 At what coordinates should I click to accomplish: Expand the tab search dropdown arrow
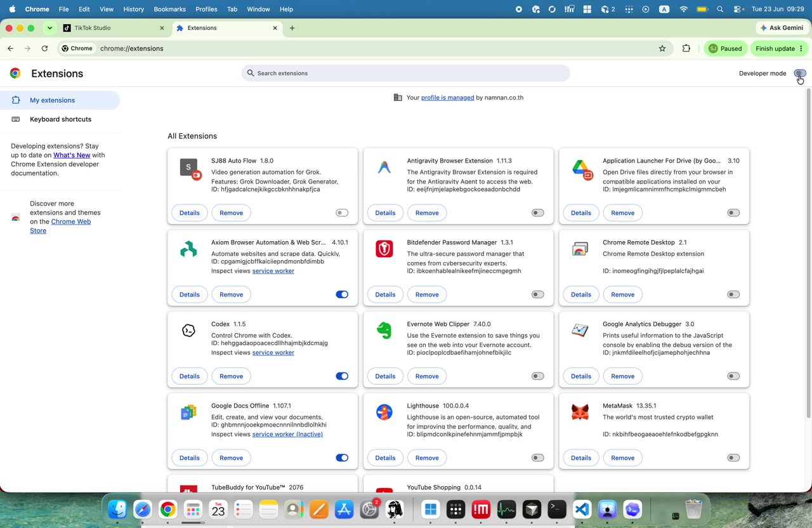click(49, 28)
